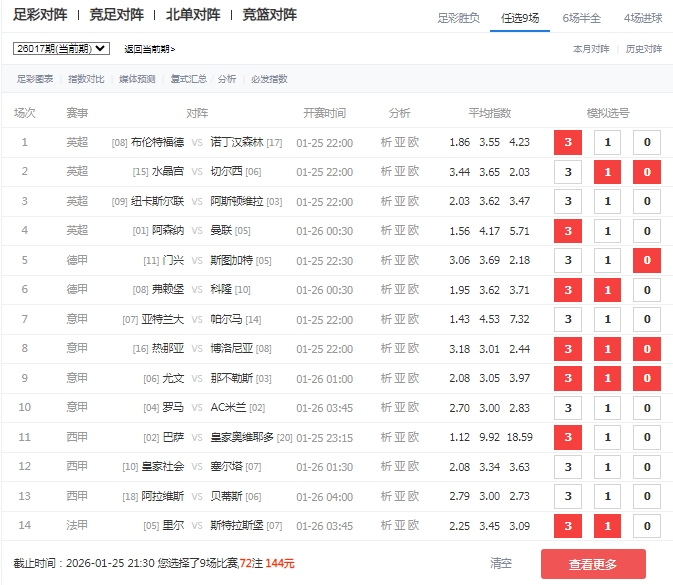Open the 竞篮对阵 tab
Screen dimensions: 673x585
pyautogui.click(x=269, y=15)
